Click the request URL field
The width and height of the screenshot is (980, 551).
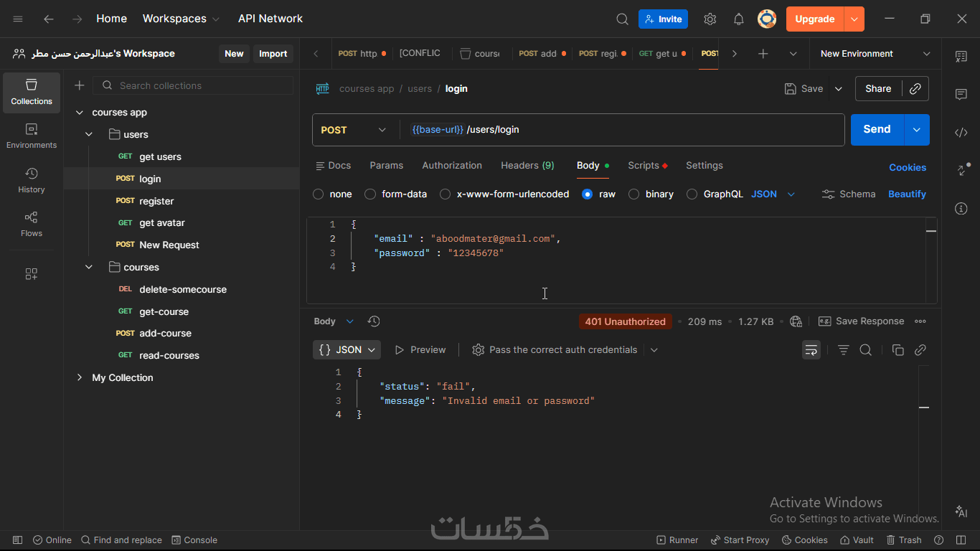pos(621,130)
